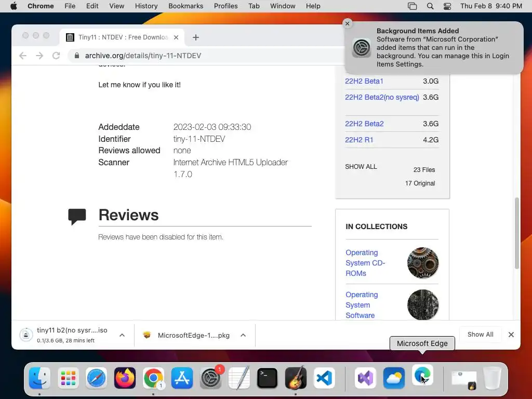Open Spotlight search in the menu bar

coord(430,6)
